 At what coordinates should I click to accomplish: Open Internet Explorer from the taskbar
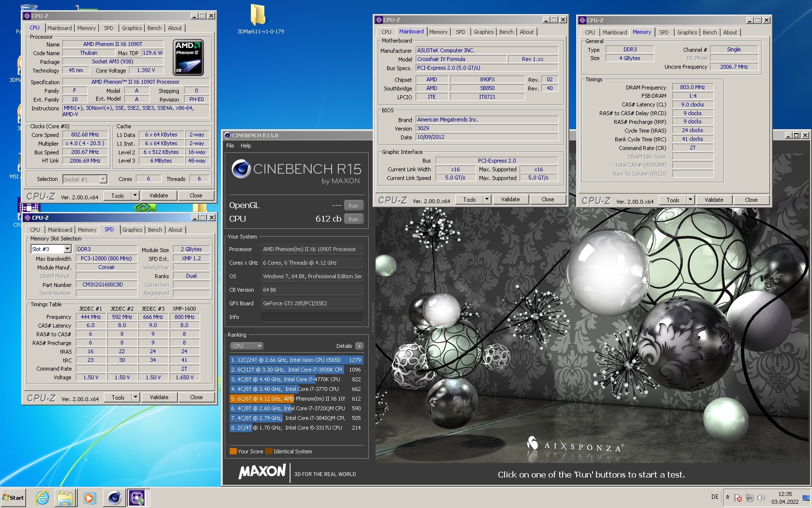pos(43,497)
